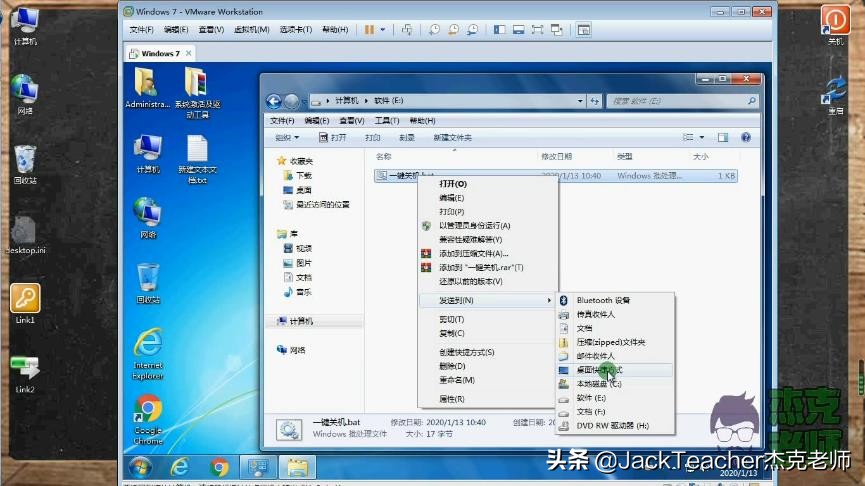Sort by 修改日期 column header

[556, 157]
